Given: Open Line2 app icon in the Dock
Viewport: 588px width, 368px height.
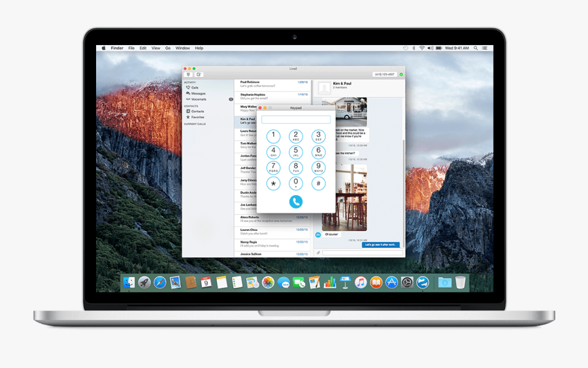Looking at the screenshot, I should click(423, 283).
